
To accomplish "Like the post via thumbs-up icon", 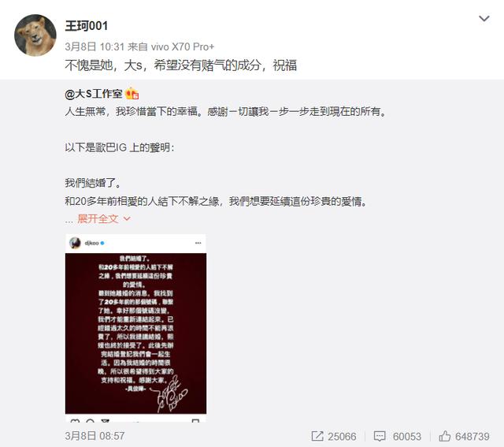I will tap(445, 436).
